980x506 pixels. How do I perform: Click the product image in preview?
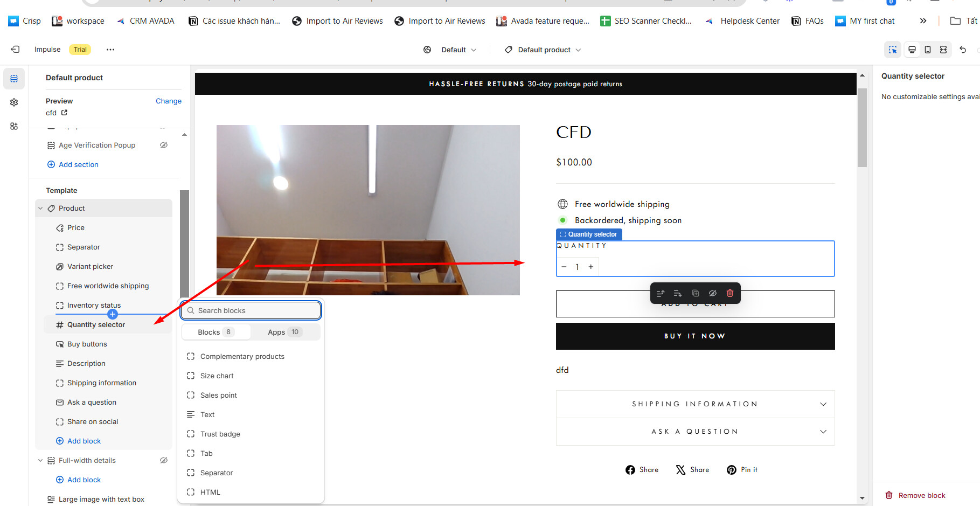[368, 210]
